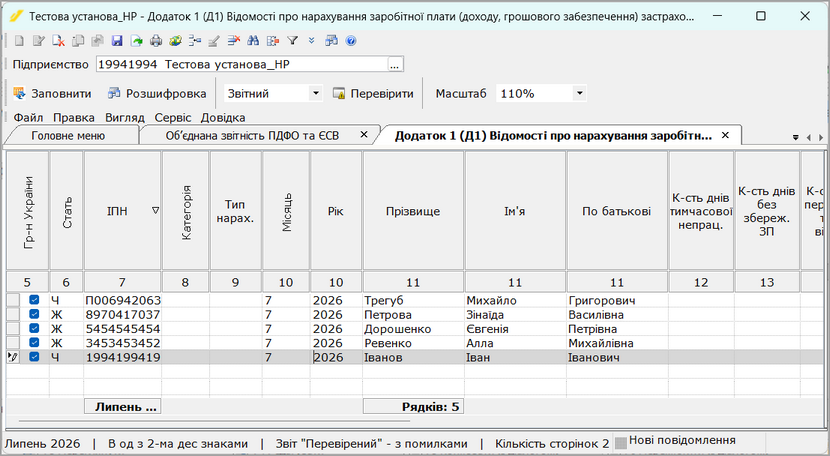Screen dimensions: 830x456
Task: Click the Розшифровка icon
Action: tap(114, 94)
